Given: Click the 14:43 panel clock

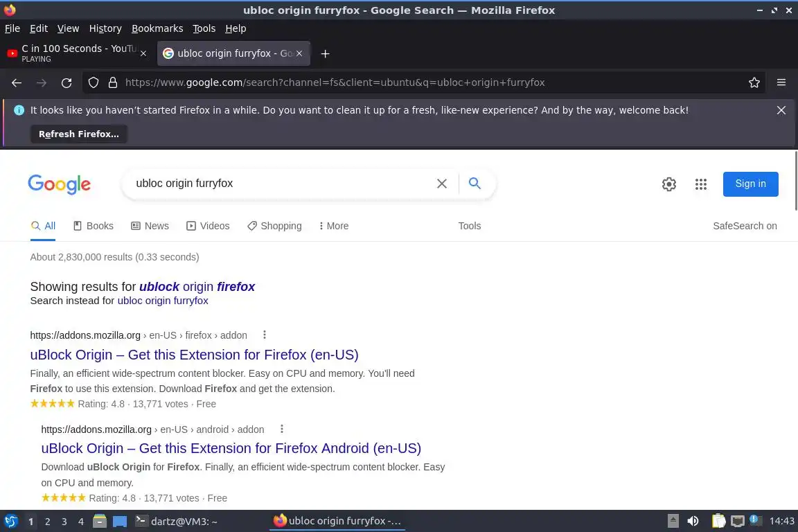Looking at the screenshot, I should [781, 521].
